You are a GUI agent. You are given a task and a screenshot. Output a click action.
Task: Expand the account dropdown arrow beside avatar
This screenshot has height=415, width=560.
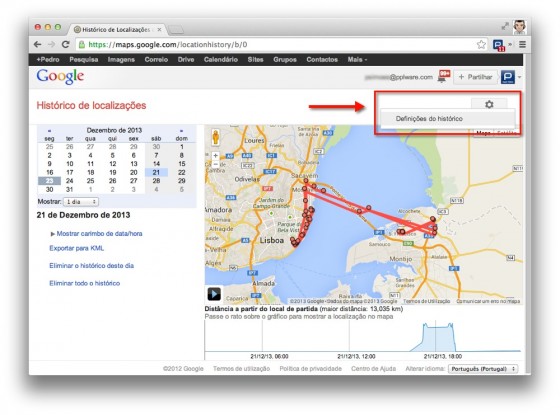[x=519, y=77]
